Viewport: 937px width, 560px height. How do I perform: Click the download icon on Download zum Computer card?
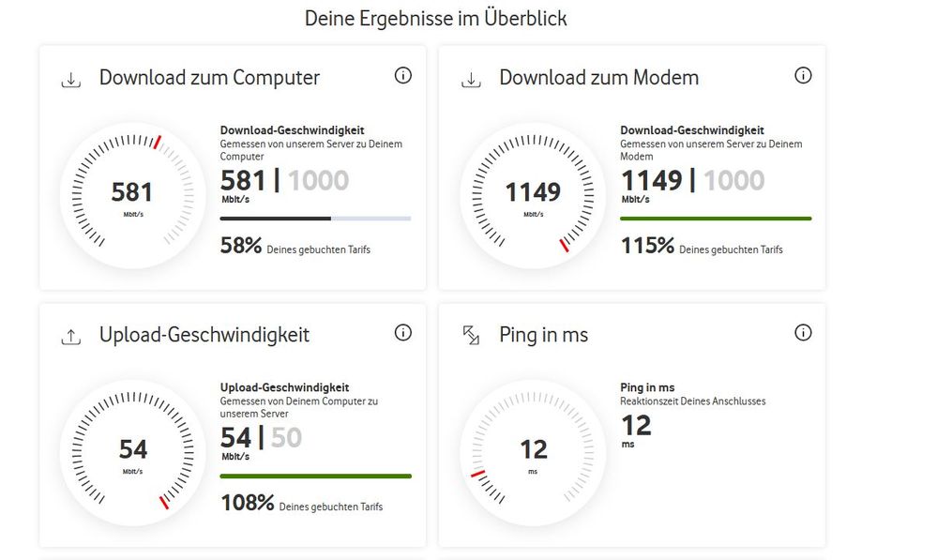tap(70, 79)
